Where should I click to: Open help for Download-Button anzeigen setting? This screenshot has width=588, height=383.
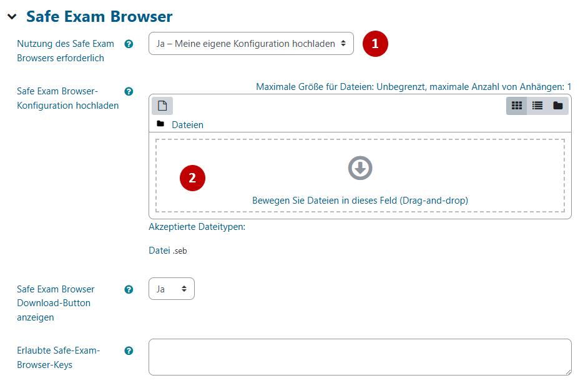(x=129, y=289)
